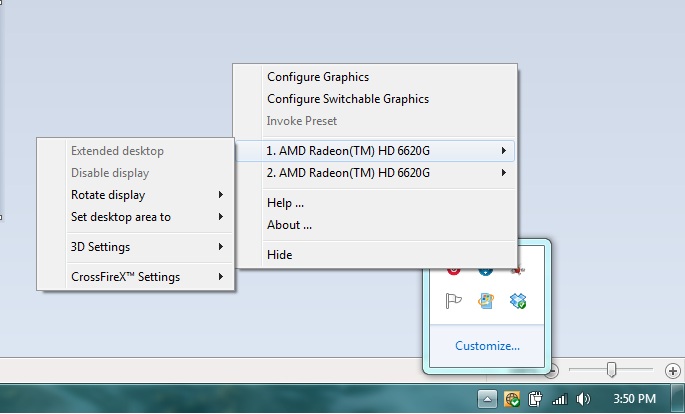
Task: Expand the arrow beside 'Set desktop area to'
Action: [221, 217]
